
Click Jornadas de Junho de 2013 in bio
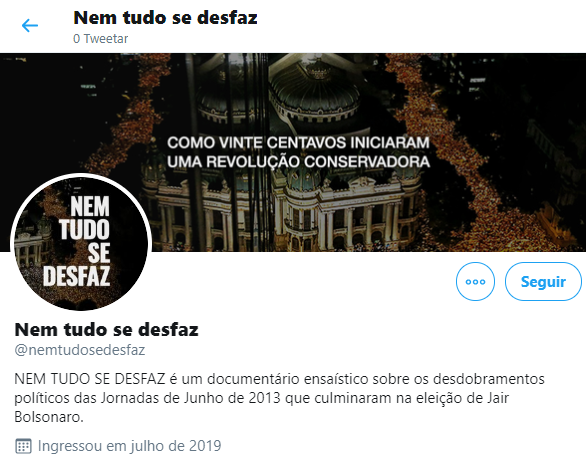click(191, 398)
